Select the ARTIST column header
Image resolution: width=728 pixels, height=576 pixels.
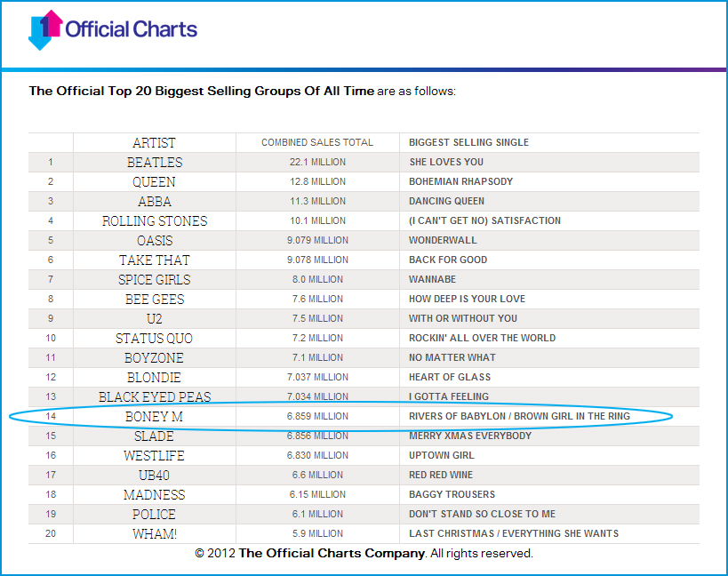154,142
